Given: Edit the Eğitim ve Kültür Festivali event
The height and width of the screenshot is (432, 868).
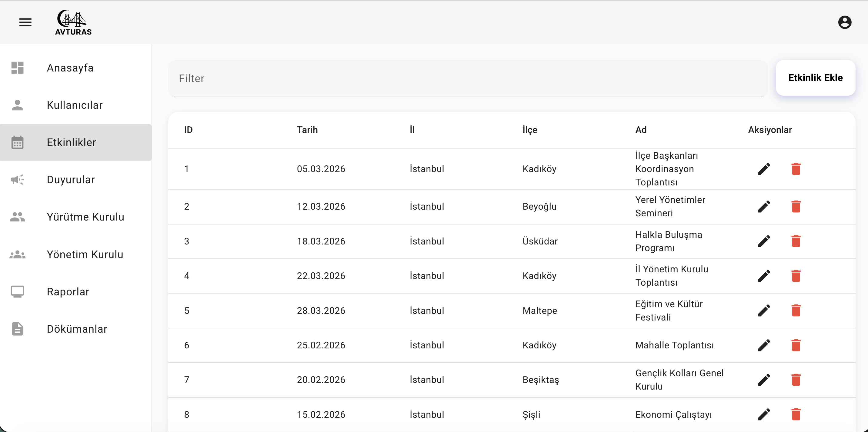Looking at the screenshot, I should (x=764, y=311).
